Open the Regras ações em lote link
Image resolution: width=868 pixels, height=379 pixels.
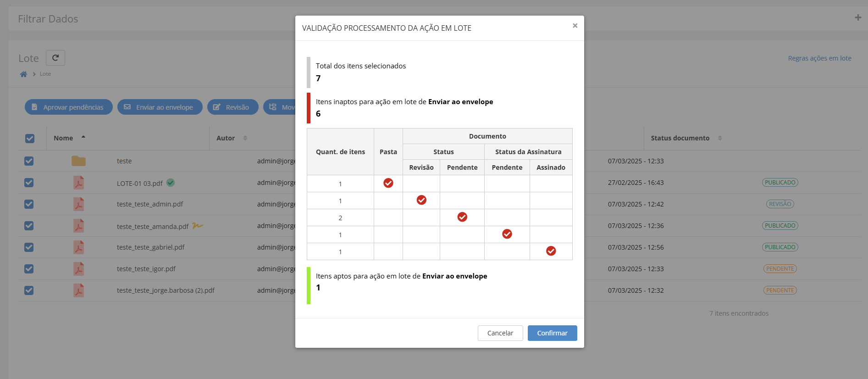tap(820, 58)
